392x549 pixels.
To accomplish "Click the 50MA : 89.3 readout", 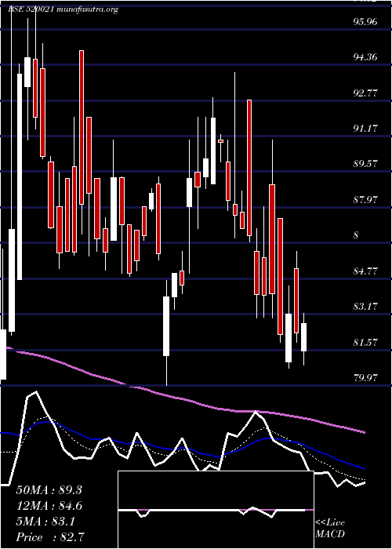I will [49, 490].
